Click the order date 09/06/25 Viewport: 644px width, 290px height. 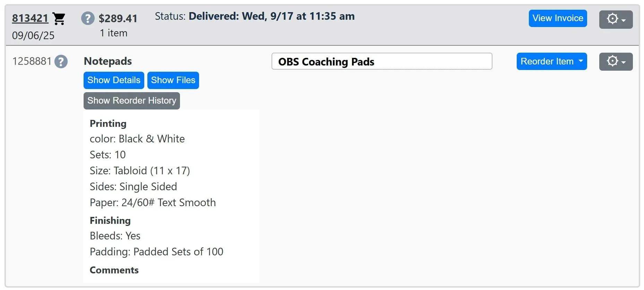(x=33, y=35)
